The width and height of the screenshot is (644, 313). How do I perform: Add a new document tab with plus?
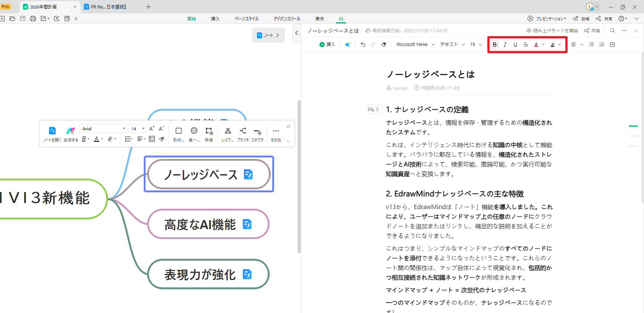click(149, 7)
